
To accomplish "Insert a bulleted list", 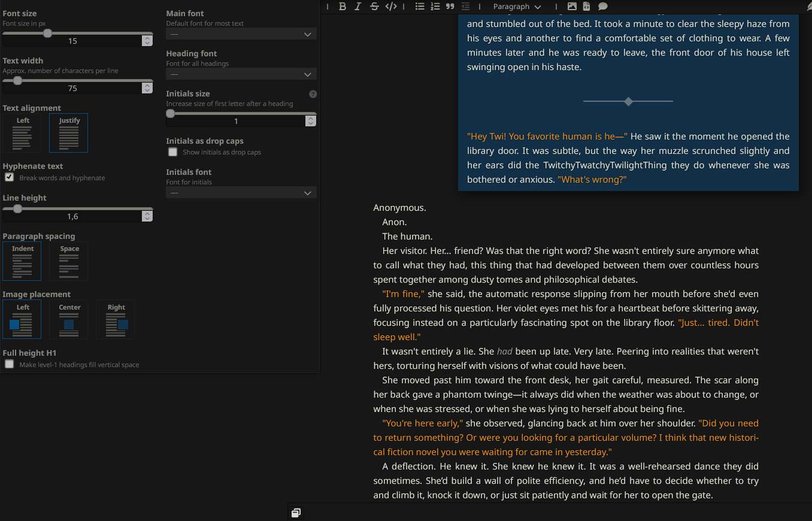I will coord(420,7).
